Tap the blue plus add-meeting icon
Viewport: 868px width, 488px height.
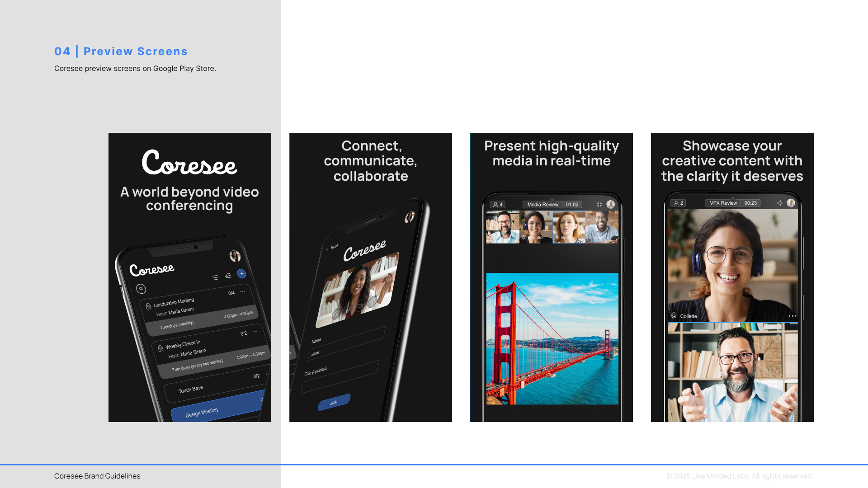[x=241, y=274]
